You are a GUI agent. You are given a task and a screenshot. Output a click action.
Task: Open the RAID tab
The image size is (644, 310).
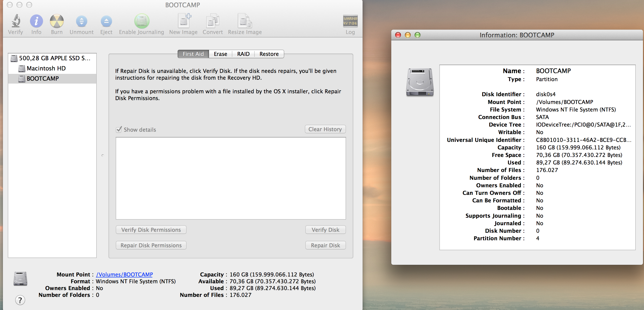click(243, 54)
